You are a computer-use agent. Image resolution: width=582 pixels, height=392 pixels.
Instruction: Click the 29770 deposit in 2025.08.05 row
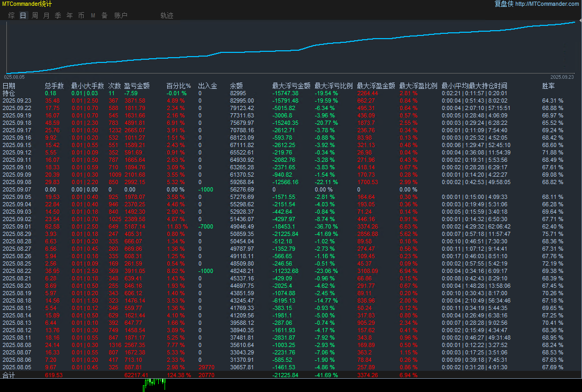click(206, 368)
